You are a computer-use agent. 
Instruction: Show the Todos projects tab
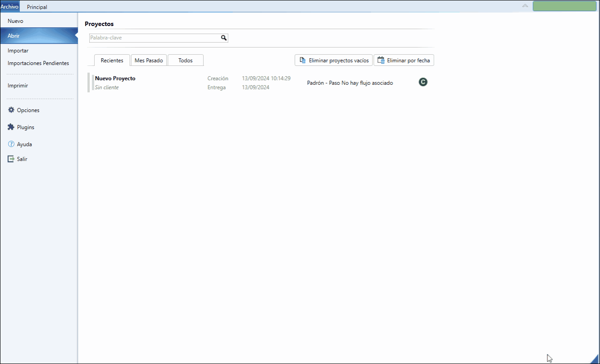[x=186, y=61]
